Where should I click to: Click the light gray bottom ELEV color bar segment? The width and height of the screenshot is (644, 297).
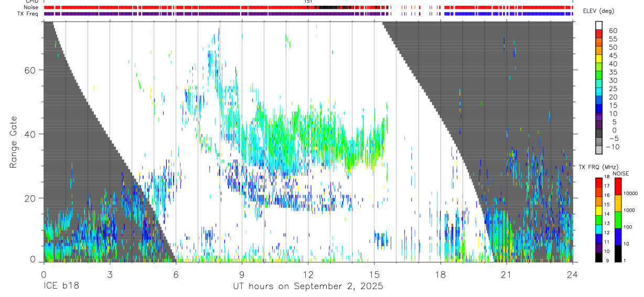(599, 150)
